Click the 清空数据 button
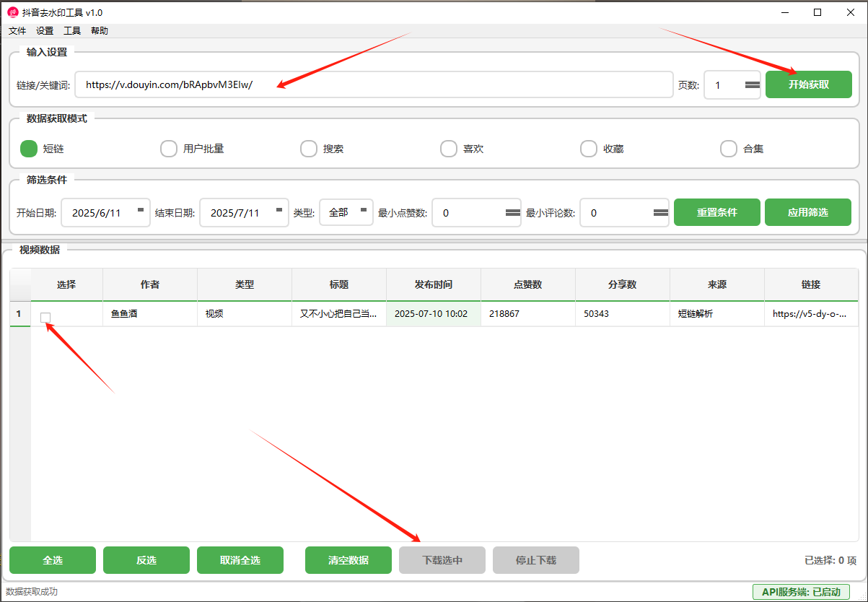This screenshot has height=602, width=868. click(348, 560)
